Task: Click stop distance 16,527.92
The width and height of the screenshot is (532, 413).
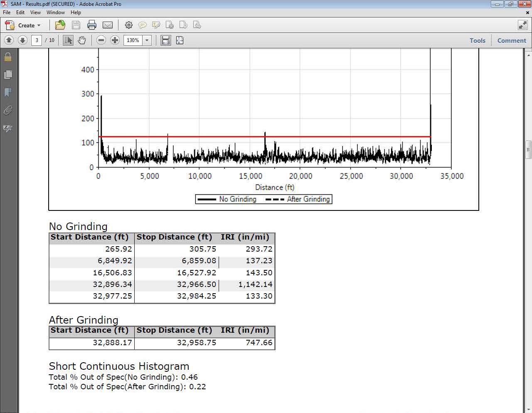Action: coord(197,273)
